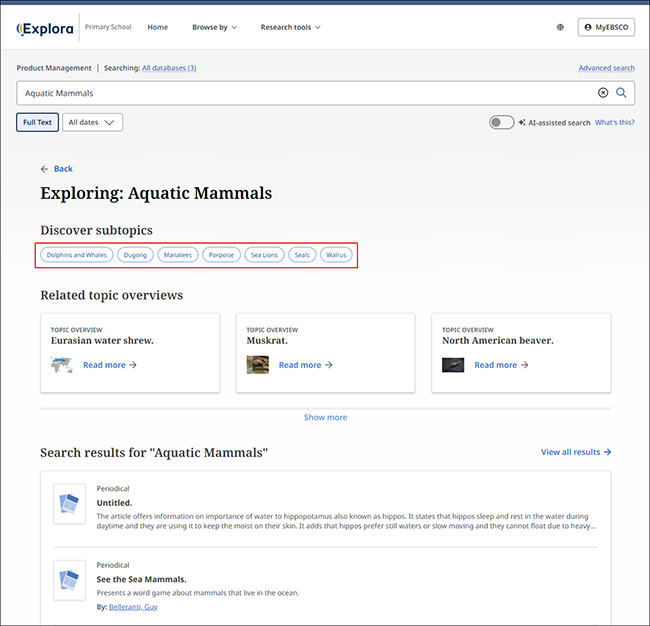Select the Walrus subtopic

[336, 255]
